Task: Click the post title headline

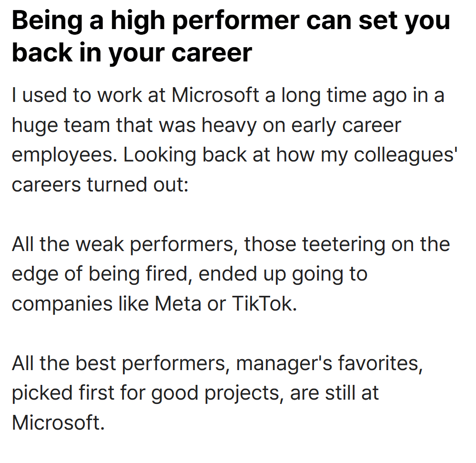Action: tap(231, 37)
